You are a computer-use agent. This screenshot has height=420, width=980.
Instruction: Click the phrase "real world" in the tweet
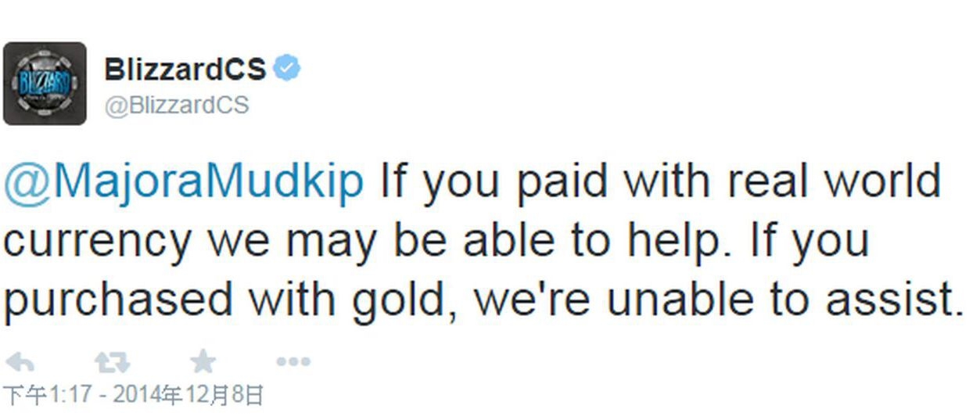[834, 181]
